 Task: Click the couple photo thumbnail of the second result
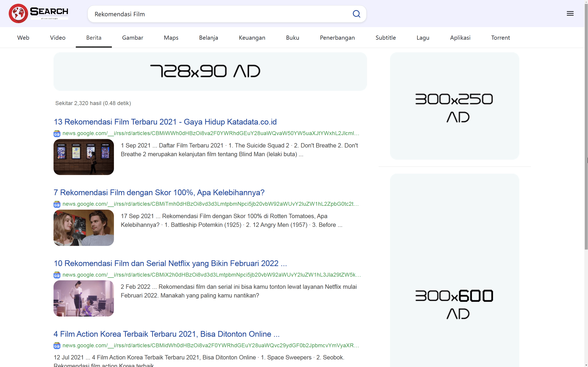(84, 228)
